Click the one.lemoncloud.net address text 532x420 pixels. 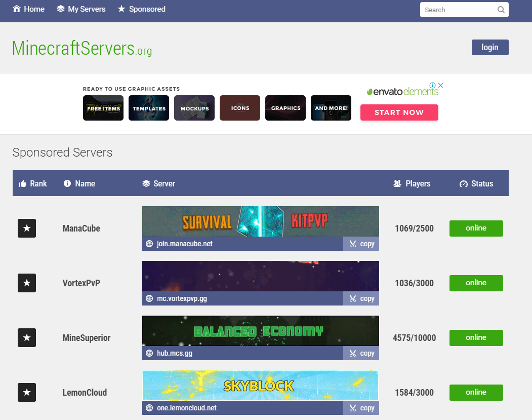pos(187,408)
